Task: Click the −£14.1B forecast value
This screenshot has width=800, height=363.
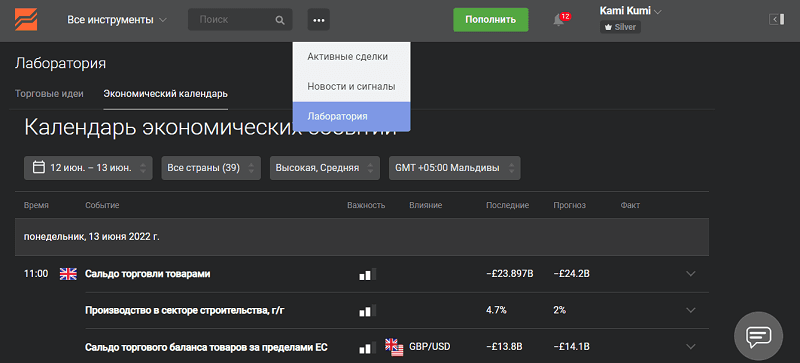Action: tap(571, 347)
